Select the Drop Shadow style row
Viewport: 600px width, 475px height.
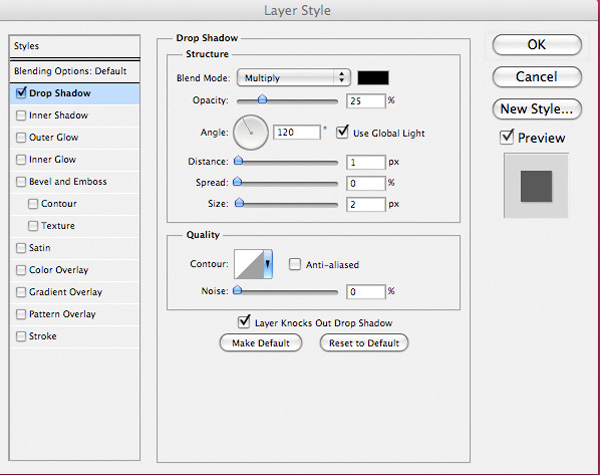tap(75, 93)
